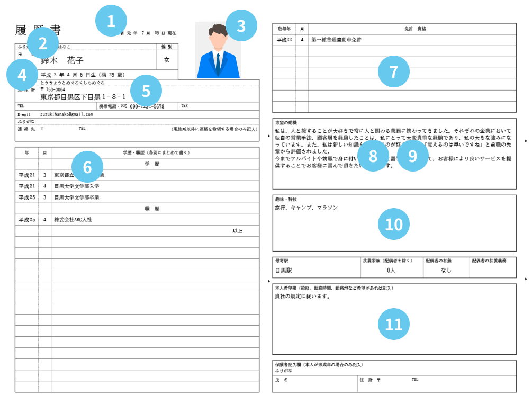
Task: Select the hobbies 旅行、キャンプ、マラソン
Action: 306,208
